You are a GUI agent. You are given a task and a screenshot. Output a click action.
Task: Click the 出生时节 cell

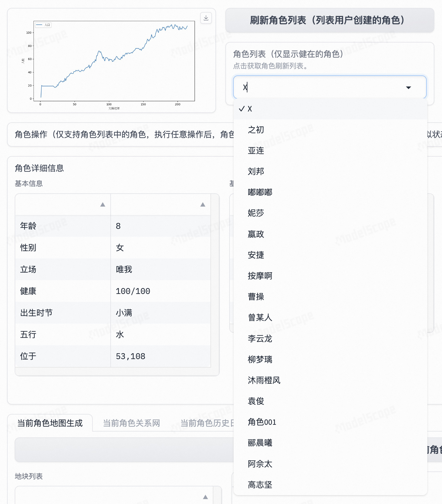63,313
